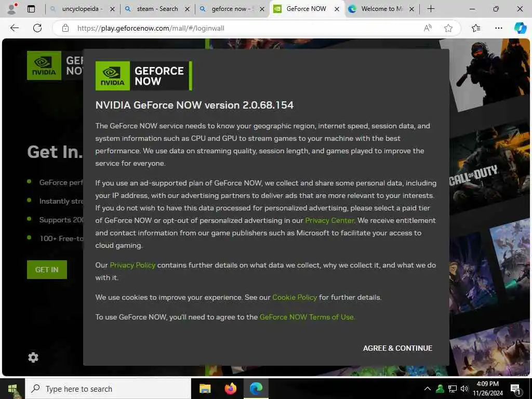Refresh the current page
This screenshot has height=399, width=532.
click(37, 28)
